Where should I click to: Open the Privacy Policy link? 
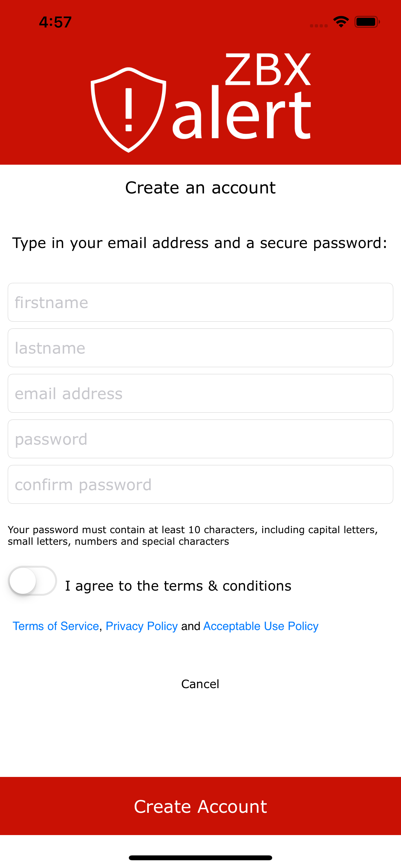[x=141, y=626]
